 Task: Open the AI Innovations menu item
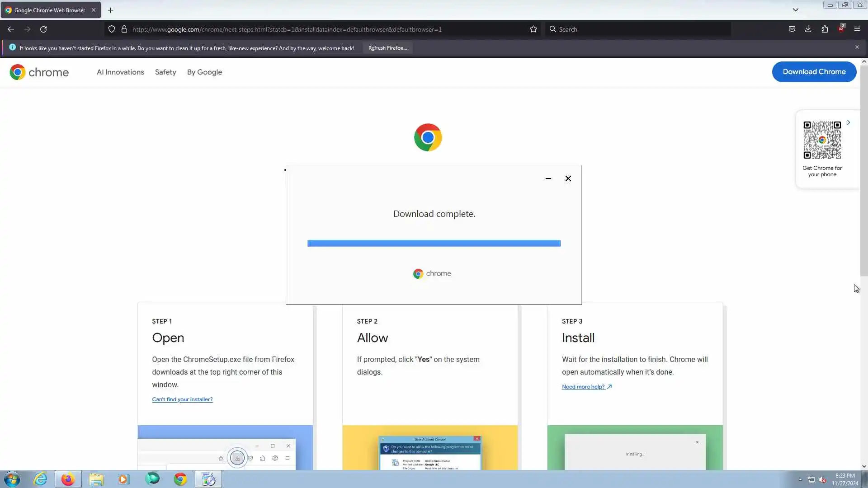coord(120,72)
